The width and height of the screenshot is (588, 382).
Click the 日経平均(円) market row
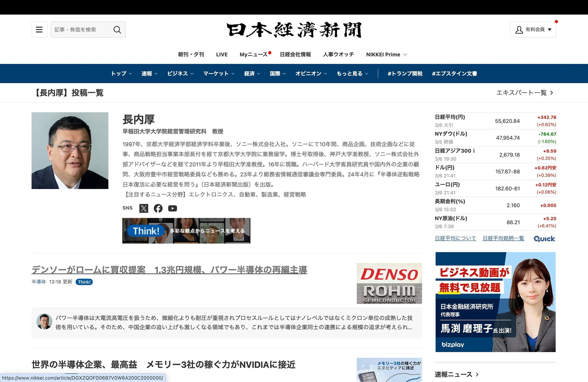[495, 121]
